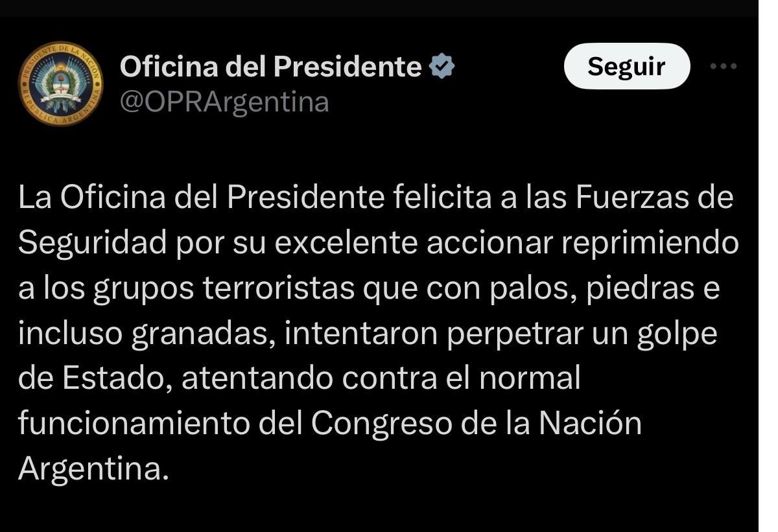778x532 pixels.
Task: Open the Oficina del Presidente profile avatar
Action: coord(60,84)
